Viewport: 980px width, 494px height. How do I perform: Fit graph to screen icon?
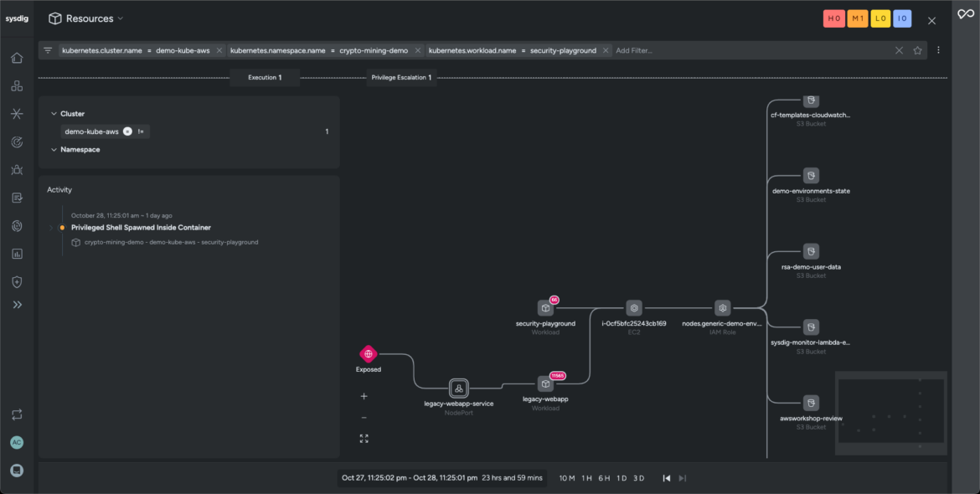[364, 439]
